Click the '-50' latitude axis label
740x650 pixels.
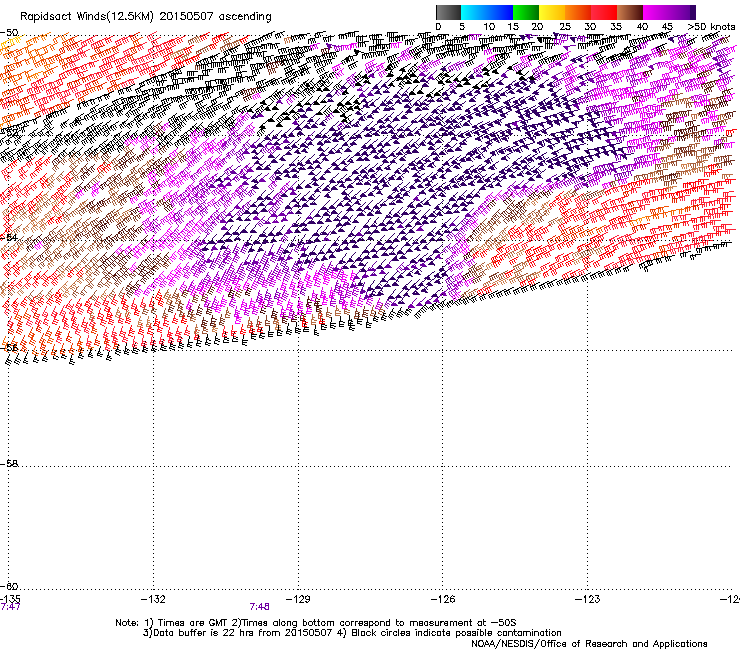click(10, 33)
